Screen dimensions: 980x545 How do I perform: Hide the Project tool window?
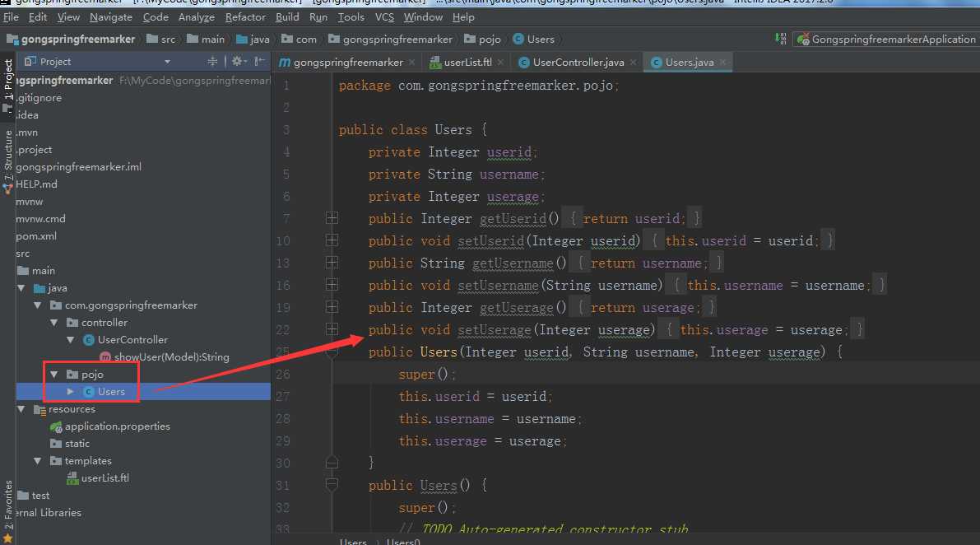260,61
